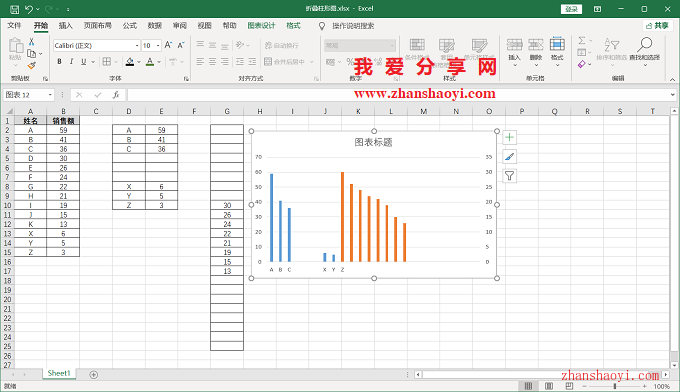Click the Format cells icon
The width and height of the screenshot is (680, 392).
point(557,45)
